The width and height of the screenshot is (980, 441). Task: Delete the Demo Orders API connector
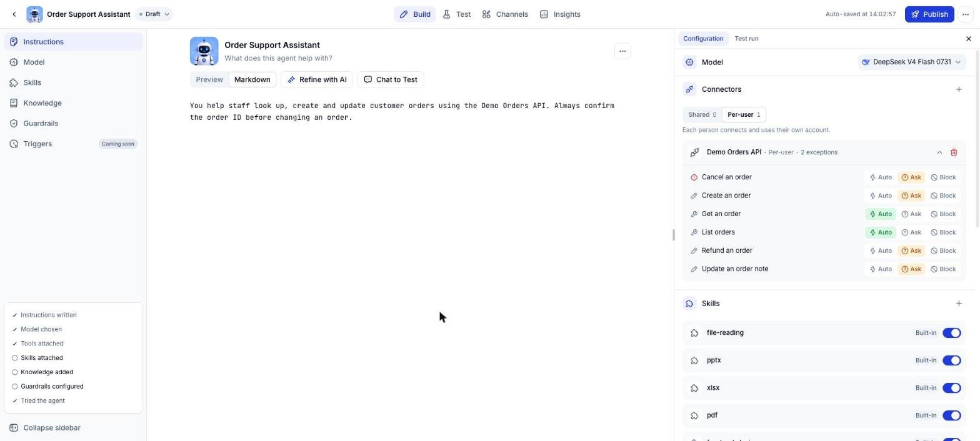(x=954, y=152)
